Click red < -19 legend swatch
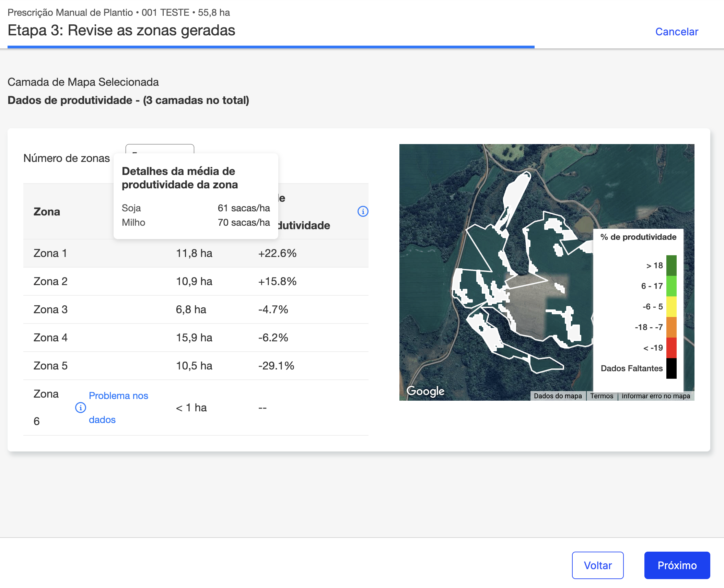The height and width of the screenshot is (588, 724). coord(671,348)
